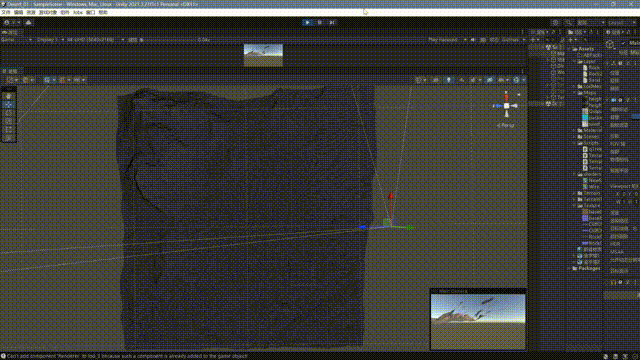Open the Layers dropdown in top toolbar
Screen dimensions: 640x360
[591, 22]
